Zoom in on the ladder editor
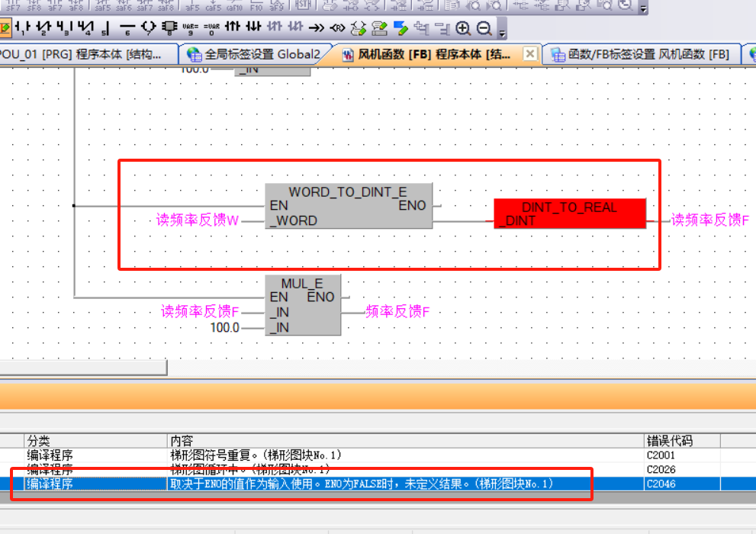Image resolution: width=756 pixels, height=534 pixels. point(463,29)
